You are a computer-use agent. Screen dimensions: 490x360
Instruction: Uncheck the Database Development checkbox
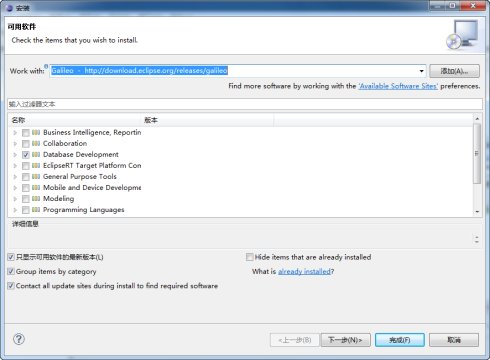26,155
